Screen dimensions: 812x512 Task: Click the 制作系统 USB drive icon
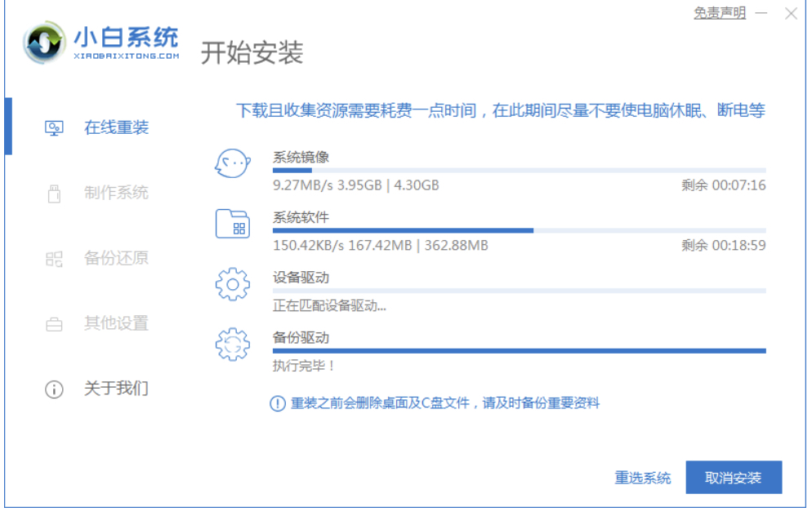pos(54,194)
